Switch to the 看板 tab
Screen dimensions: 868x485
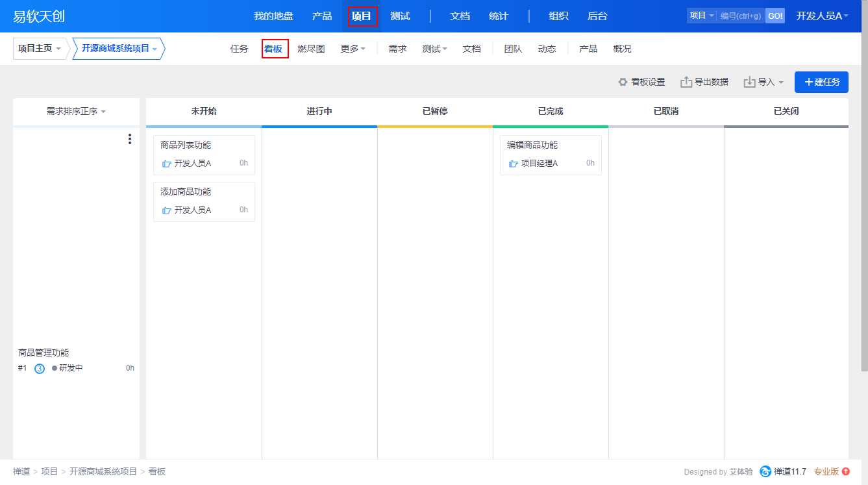[273, 49]
